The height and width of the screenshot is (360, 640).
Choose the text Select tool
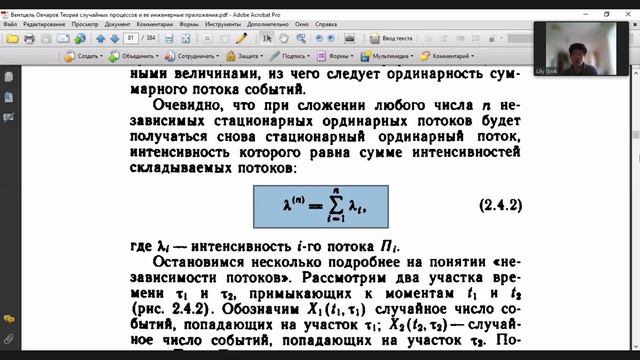[267, 38]
